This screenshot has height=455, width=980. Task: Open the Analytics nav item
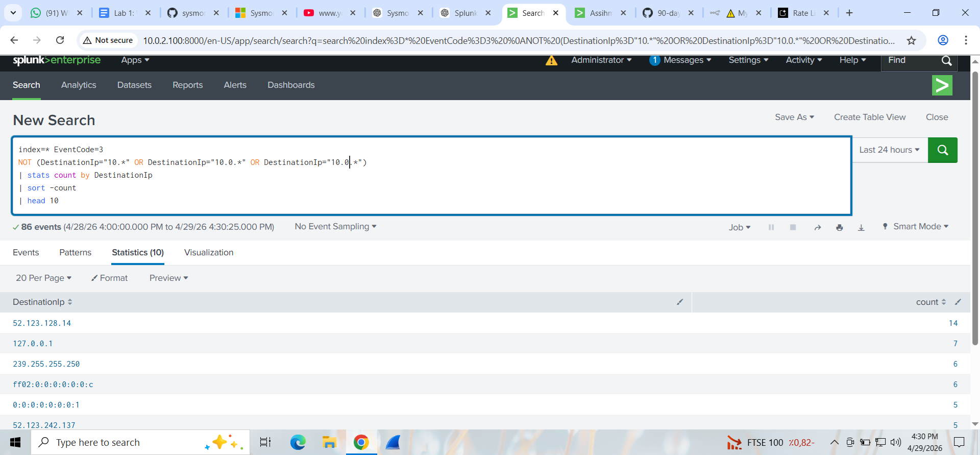coord(79,85)
